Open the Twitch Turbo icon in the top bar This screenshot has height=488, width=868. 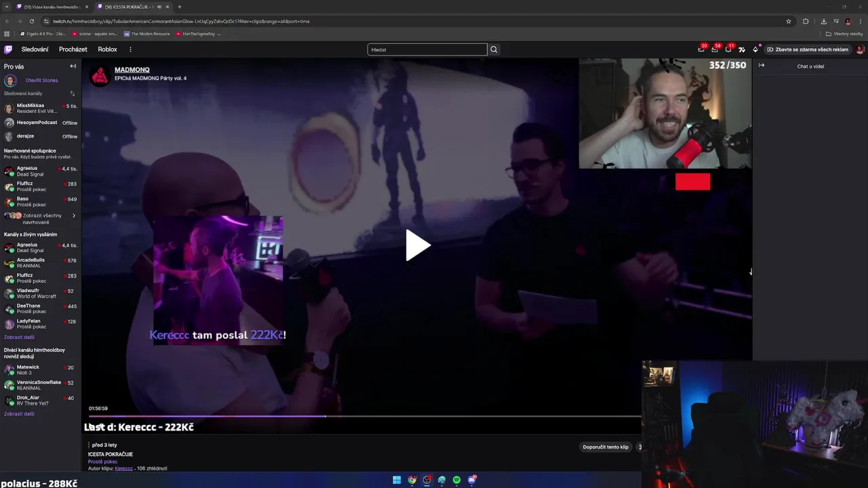[741, 49]
